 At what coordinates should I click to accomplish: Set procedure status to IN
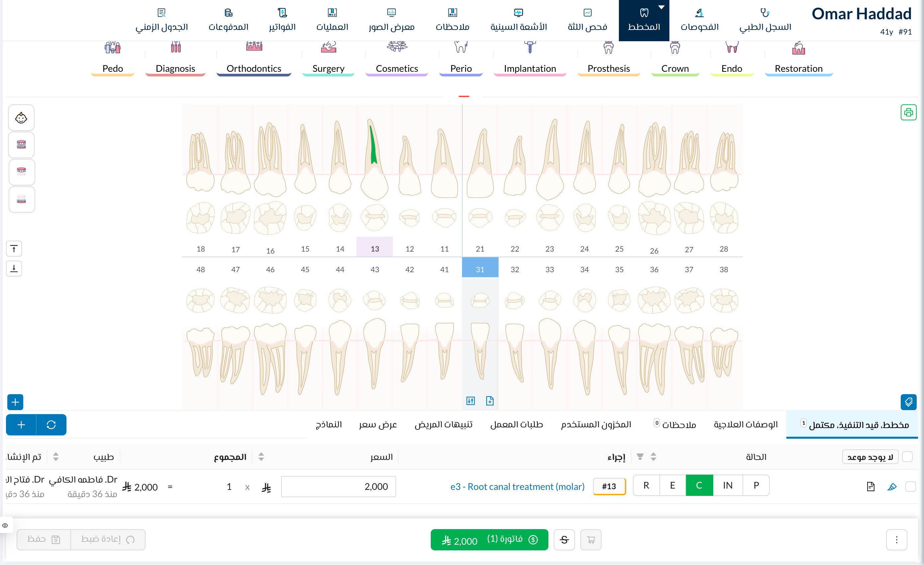click(728, 486)
